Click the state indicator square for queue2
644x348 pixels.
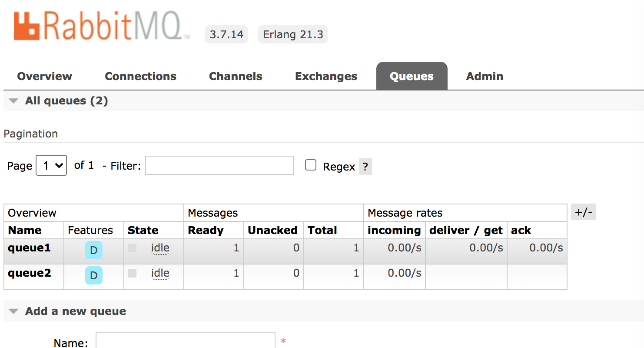click(132, 273)
